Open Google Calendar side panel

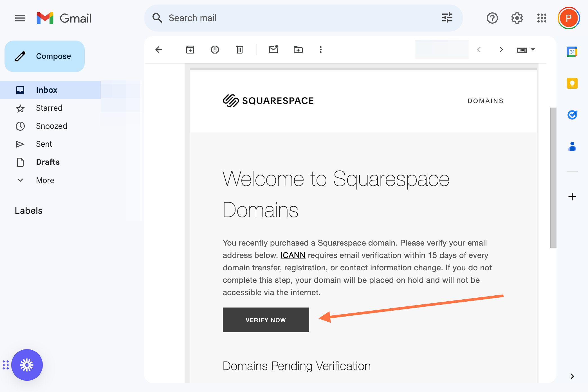click(x=572, y=52)
